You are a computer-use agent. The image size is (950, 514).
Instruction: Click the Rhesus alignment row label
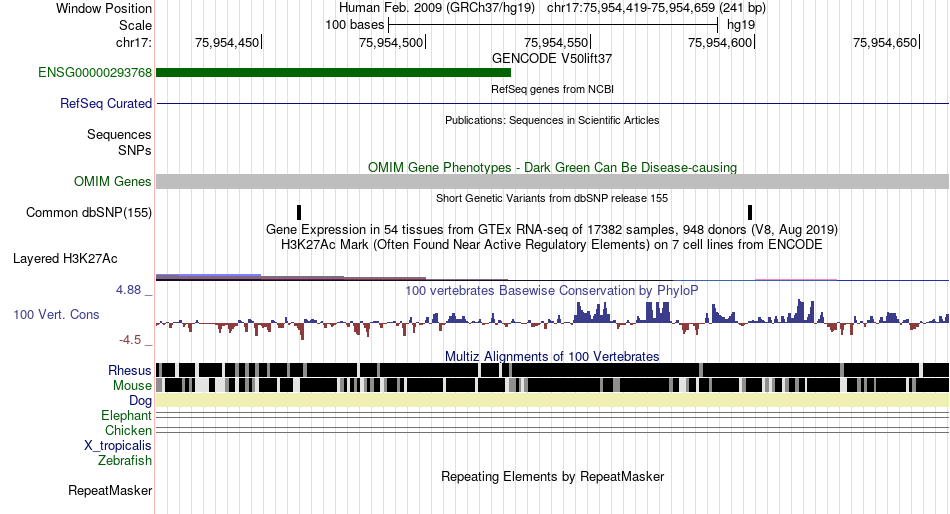(x=130, y=370)
